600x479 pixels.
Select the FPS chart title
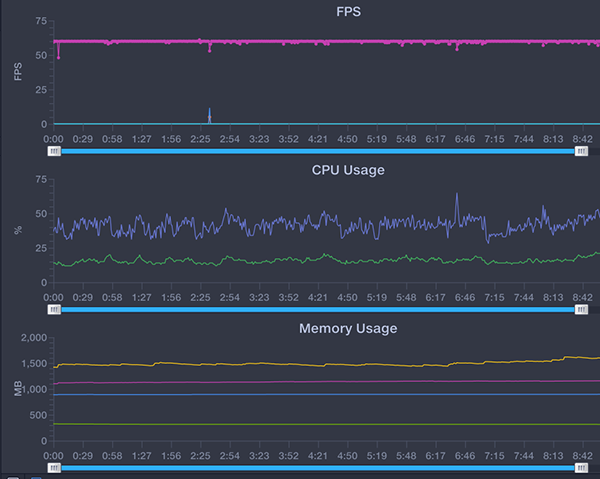[x=350, y=12]
